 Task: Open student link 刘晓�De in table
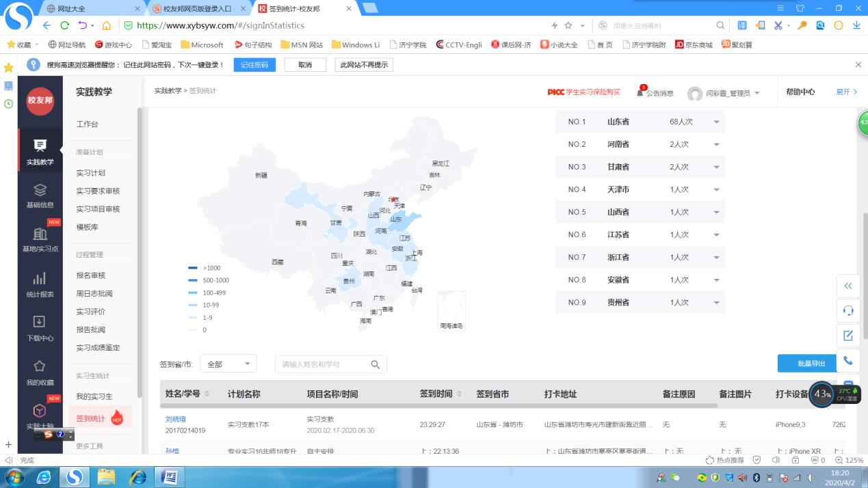pos(176,419)
